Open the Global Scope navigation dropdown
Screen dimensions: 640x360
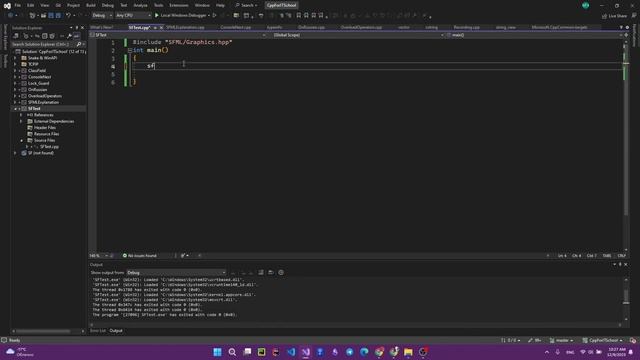coord(358,35)
